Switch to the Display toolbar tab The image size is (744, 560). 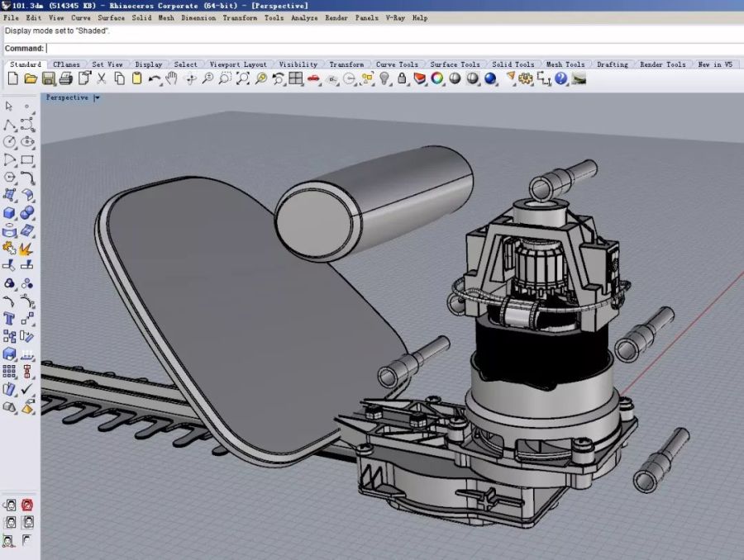point(149,64)
